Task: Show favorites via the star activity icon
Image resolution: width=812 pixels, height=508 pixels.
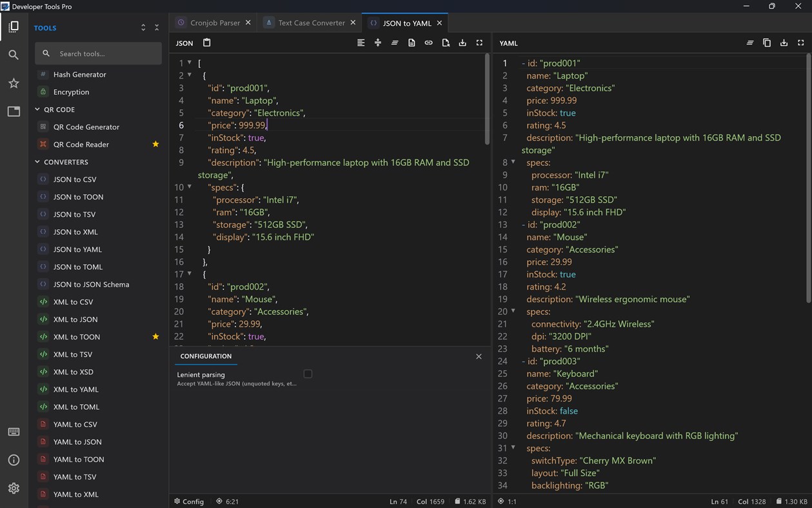Action: 14,83
